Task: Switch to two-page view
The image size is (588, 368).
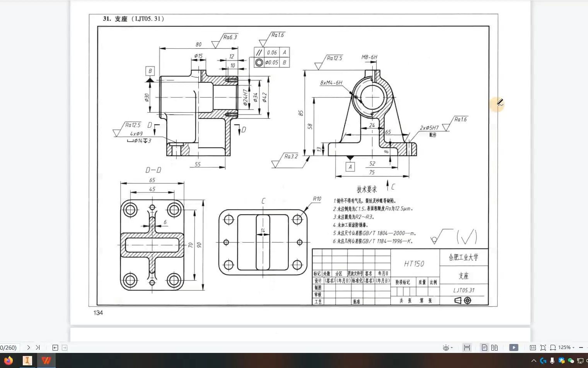Action: tap(494, 347)
